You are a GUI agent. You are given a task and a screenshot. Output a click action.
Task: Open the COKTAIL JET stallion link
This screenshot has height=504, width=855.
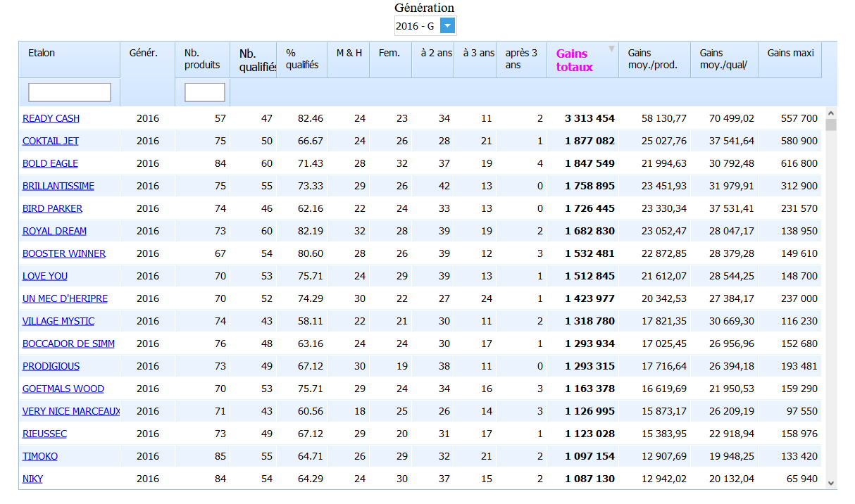[x=51, y=141]
